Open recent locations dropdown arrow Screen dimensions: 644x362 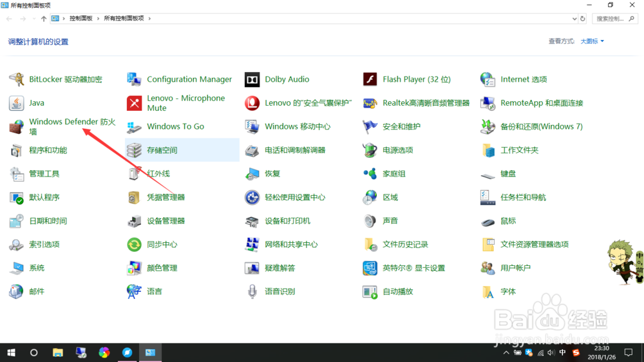click(33, 19)
